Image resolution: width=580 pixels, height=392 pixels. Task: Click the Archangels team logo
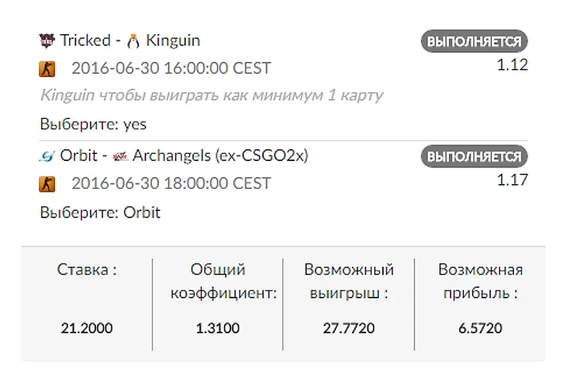[121, 156]
